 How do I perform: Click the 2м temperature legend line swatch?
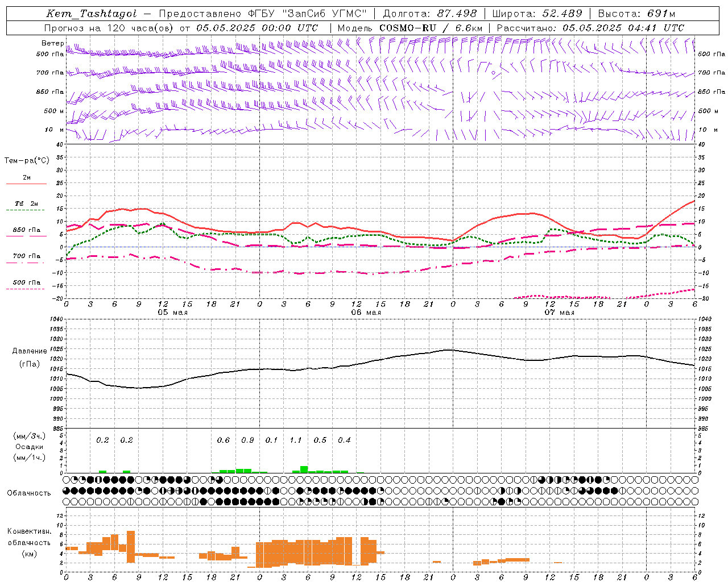(26, 184)
